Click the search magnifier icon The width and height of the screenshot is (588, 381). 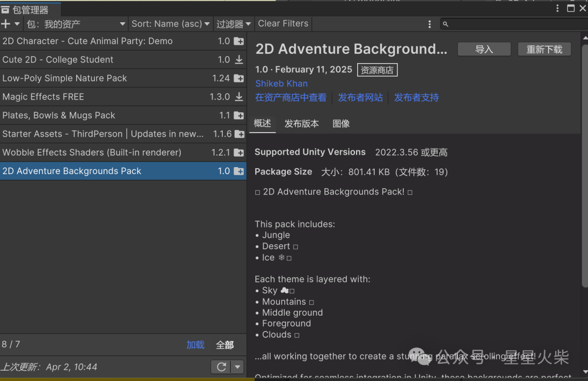445,24
